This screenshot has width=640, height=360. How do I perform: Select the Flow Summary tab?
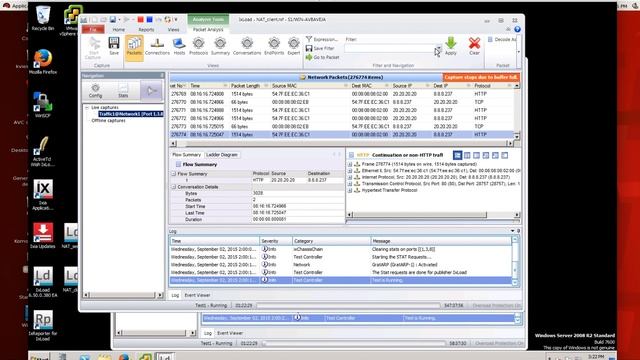point(187,155)
